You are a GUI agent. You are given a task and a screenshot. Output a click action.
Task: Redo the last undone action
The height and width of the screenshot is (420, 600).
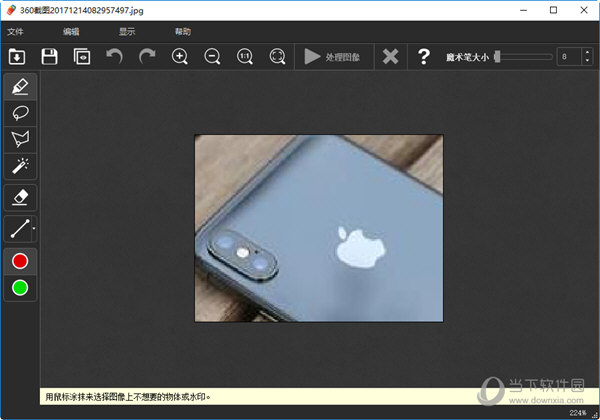147,57
